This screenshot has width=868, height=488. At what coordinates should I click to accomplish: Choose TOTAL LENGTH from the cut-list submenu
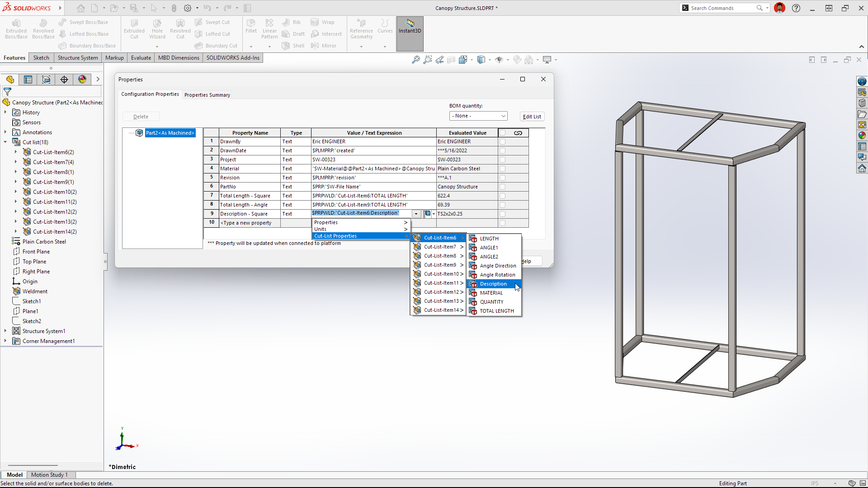pyautogui.click(x=496, y=311)
